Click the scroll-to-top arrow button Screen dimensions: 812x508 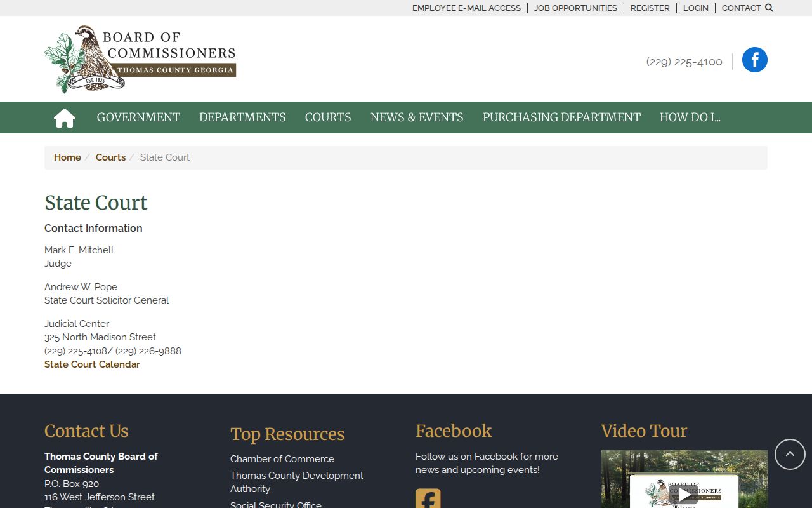click(x=790, y=454)
